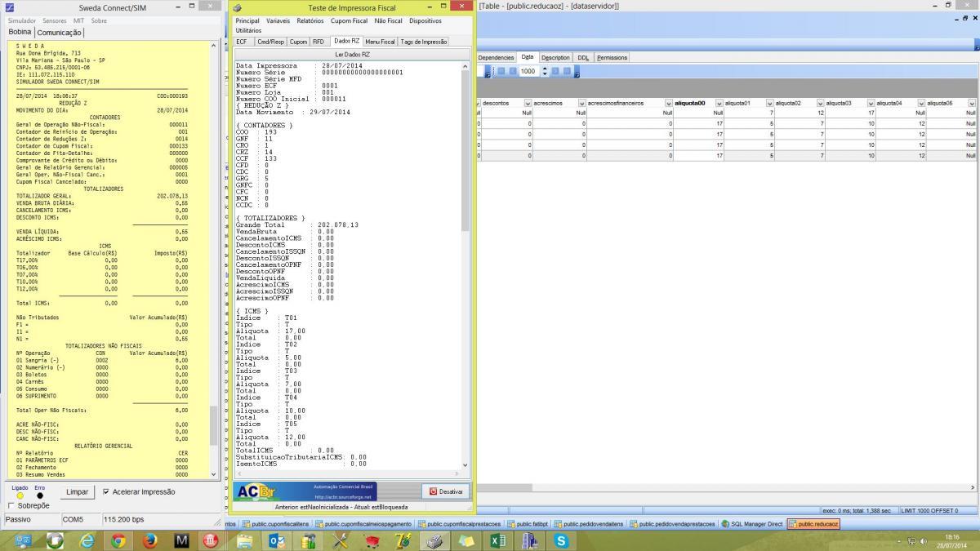Click the previous-page arrow beside 1000 field
Screen dimensions: 980x551
tap(512, 71)
